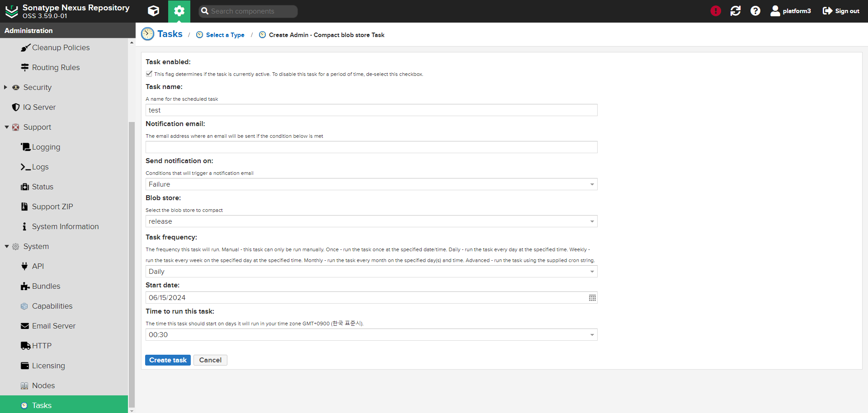
Task: Toggle the Task enabled checkbox
Action: (x=149, y=74)
